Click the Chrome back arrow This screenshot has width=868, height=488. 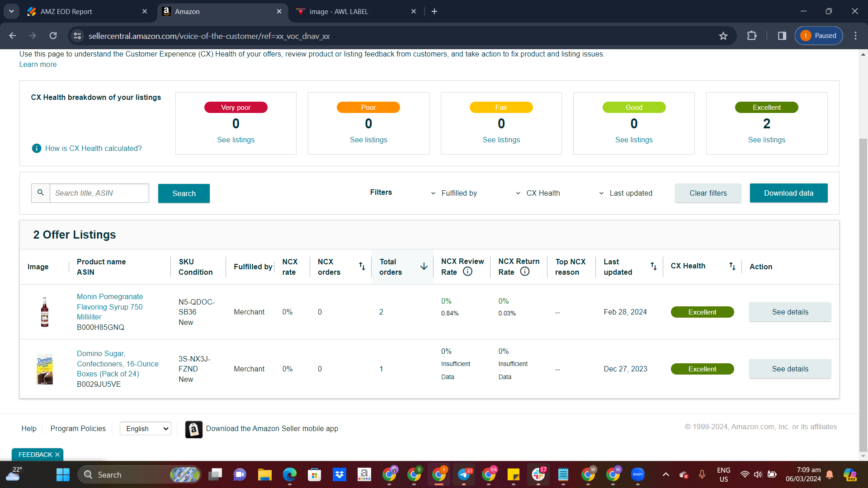click(x=13, y=36)
